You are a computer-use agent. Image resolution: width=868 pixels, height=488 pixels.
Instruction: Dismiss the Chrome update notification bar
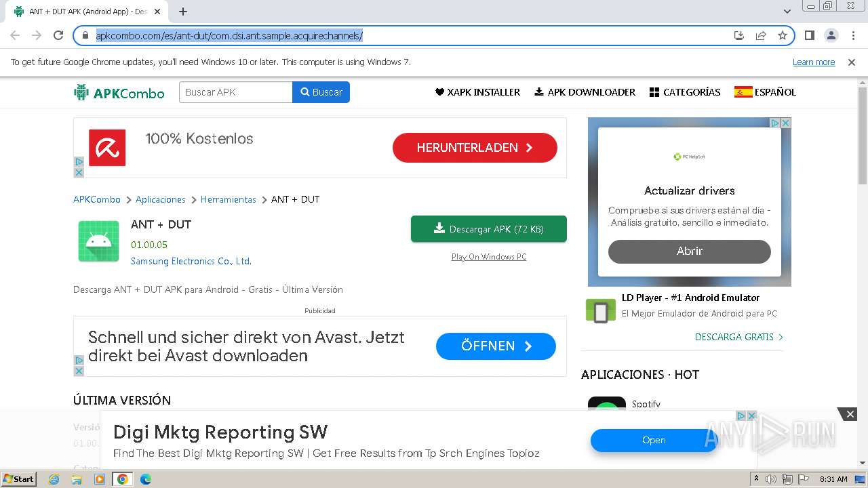[x=852, y=62]
